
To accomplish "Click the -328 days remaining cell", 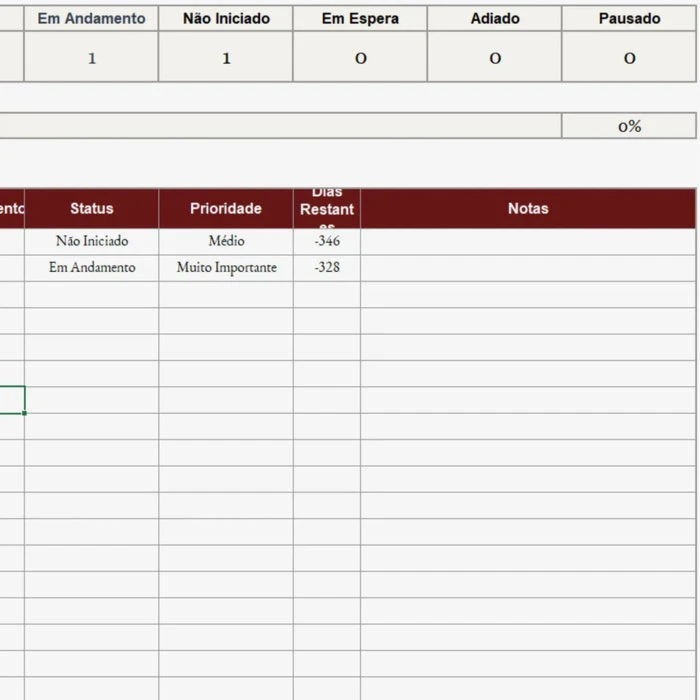I will point(327,268).
